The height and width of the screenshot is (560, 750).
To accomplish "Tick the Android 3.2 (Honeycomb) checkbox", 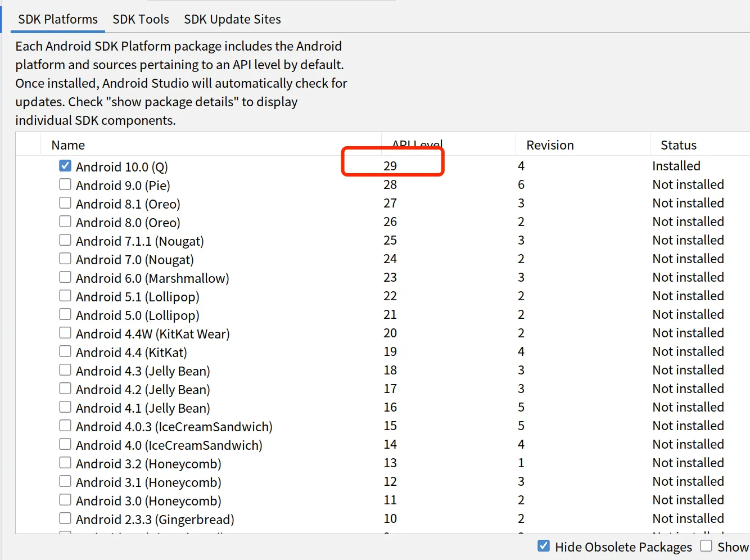I will 65,463.
